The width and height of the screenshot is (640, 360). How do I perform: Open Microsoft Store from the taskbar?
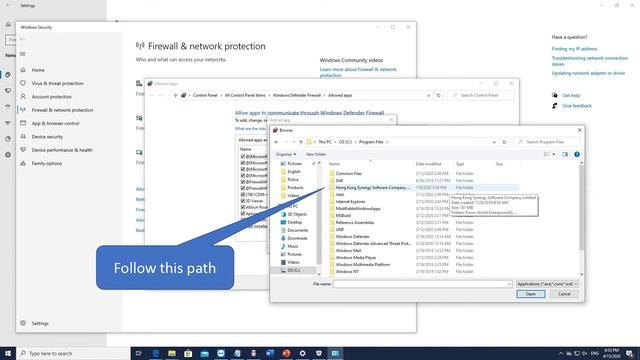tap(188, 353)
